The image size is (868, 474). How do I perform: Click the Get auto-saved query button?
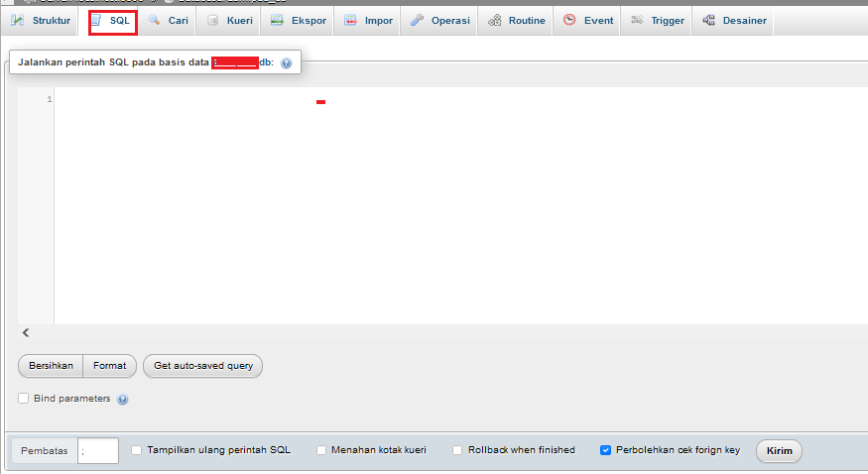click(202, 366)
